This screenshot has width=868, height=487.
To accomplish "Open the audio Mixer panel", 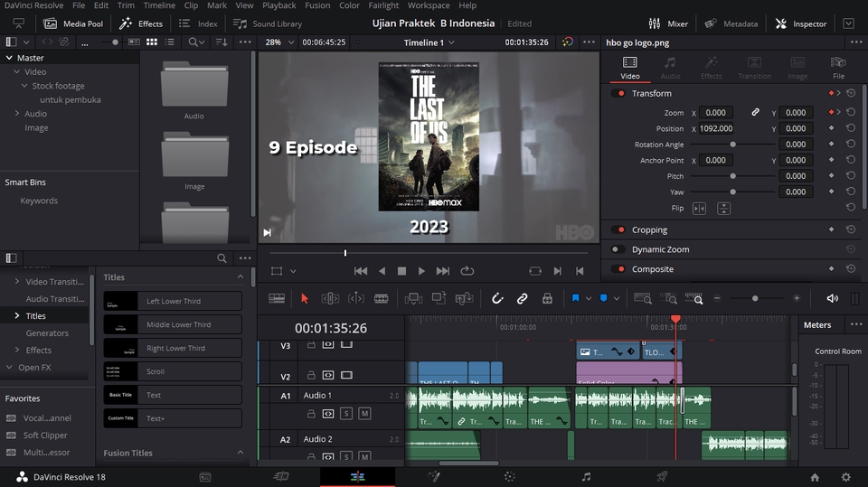I will [668, 23].
